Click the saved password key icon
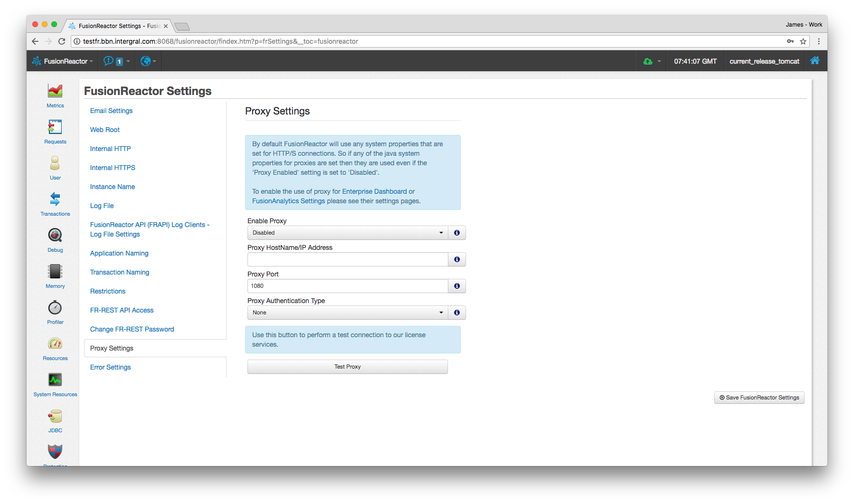The height and width of the screenshot is (504, 854). click(x=790, y=41)
